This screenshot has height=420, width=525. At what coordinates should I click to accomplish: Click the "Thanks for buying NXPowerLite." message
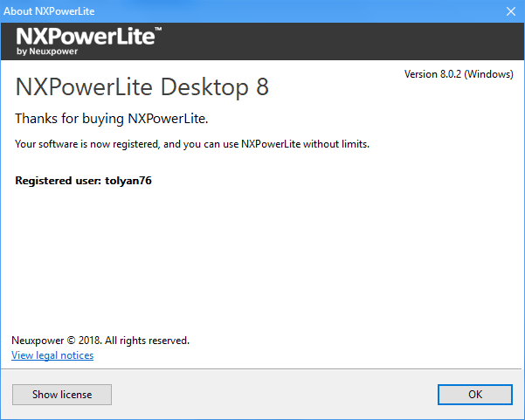[x=112, y=119]
